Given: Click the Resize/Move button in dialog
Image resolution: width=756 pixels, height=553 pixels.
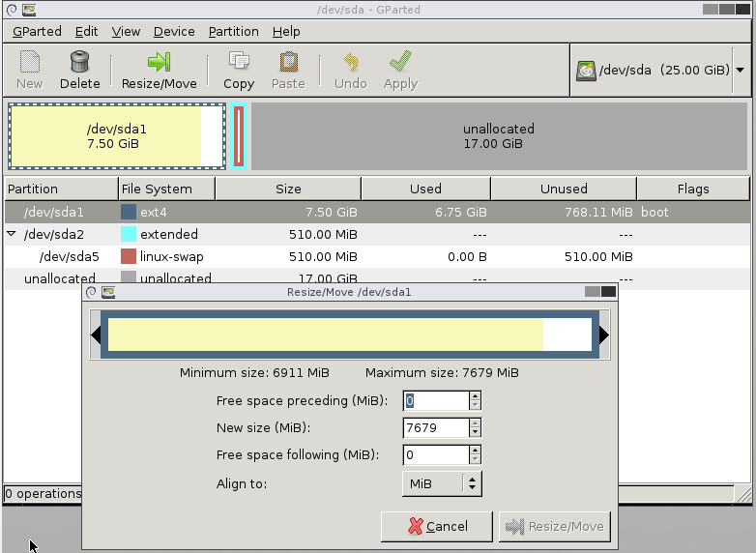Looking at the screenshot, I should (x=555, y=527).
